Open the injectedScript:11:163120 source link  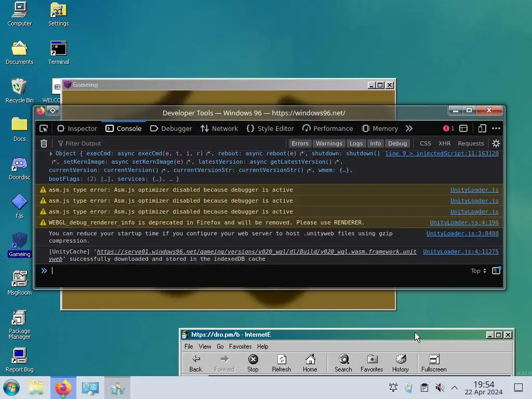pyautogui.click(x=442, y=154)
